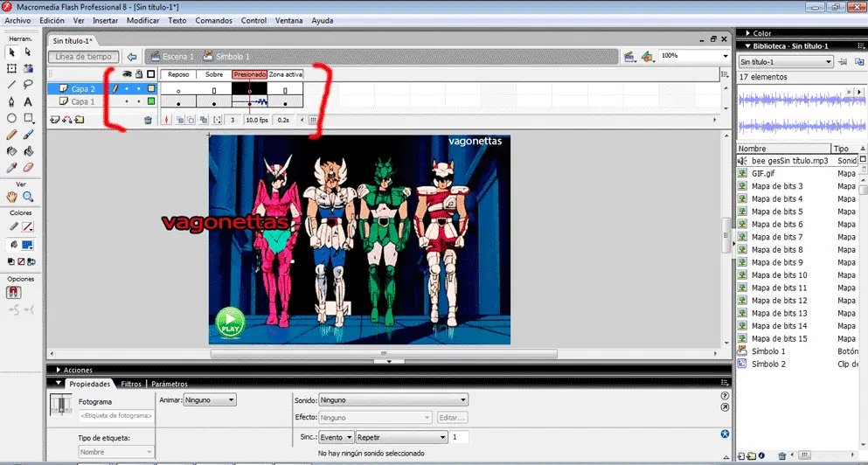The image size is (868, 465).
Task: Select the Oval tool
Action: coord(11,118)
